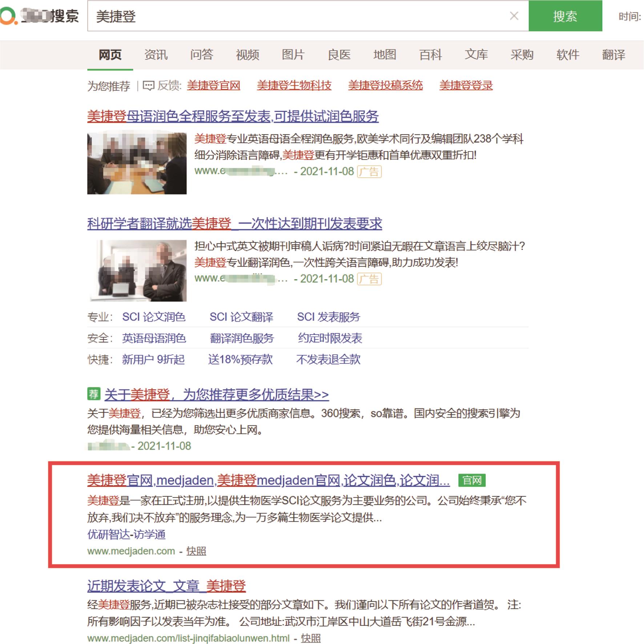
Task: Switch to the 问答 tab
Action: coord(202,55)
